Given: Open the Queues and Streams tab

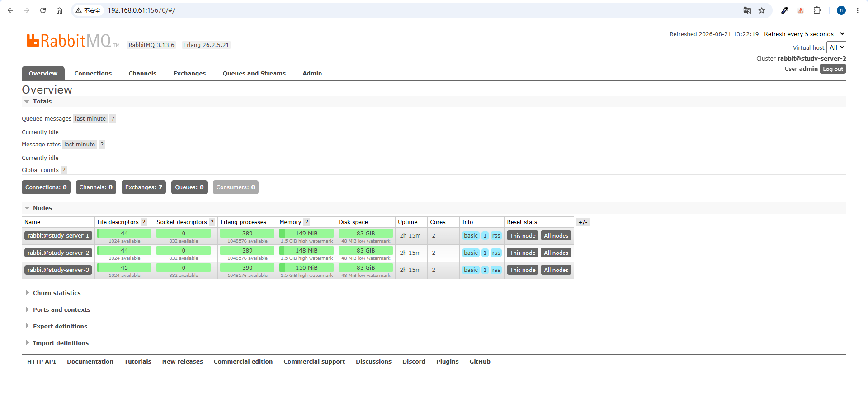Looking at the screenshot, I should (x=254, y=74).
